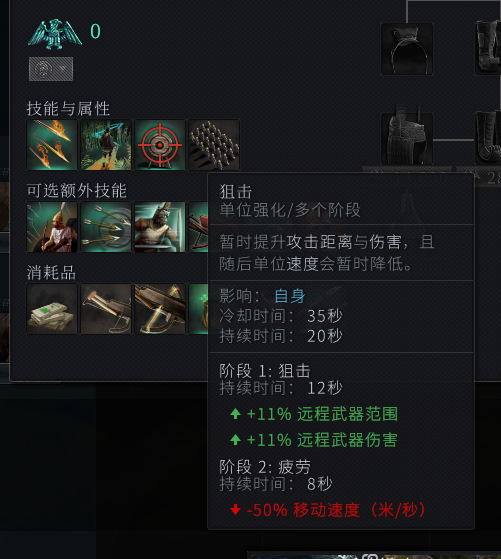
Task: Select the red crosshair snipe skill
Action: click(x=160, y=145)
